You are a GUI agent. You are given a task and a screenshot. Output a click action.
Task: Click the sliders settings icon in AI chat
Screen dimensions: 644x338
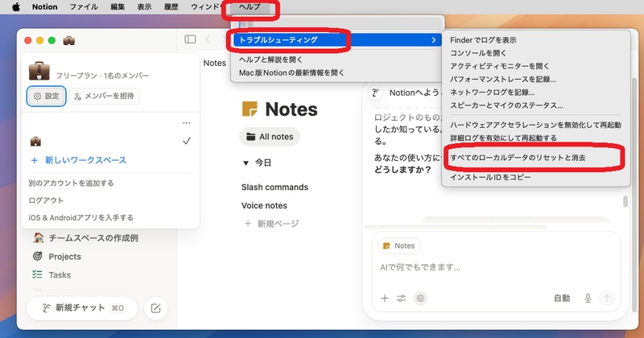click(x=401, y=298)
